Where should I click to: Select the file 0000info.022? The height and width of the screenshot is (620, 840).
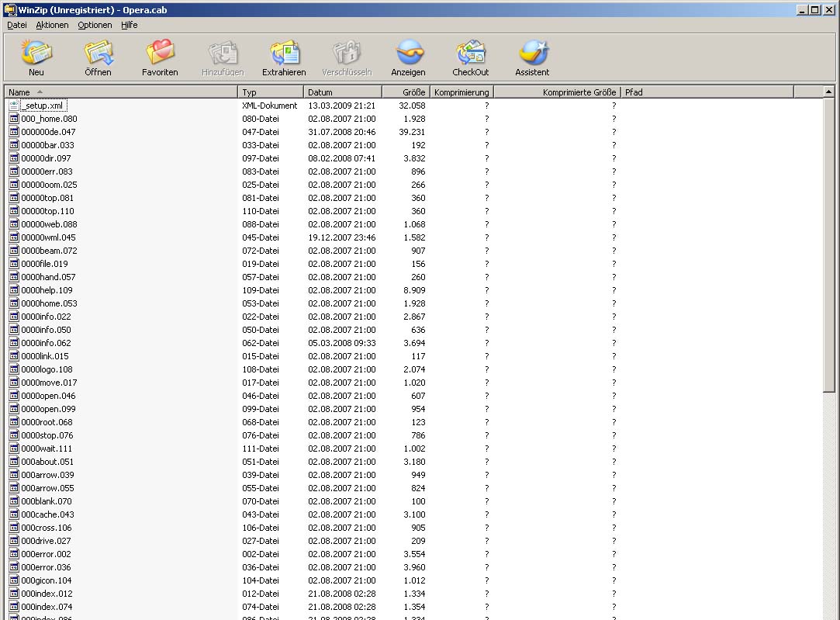[x=46, y=317]
